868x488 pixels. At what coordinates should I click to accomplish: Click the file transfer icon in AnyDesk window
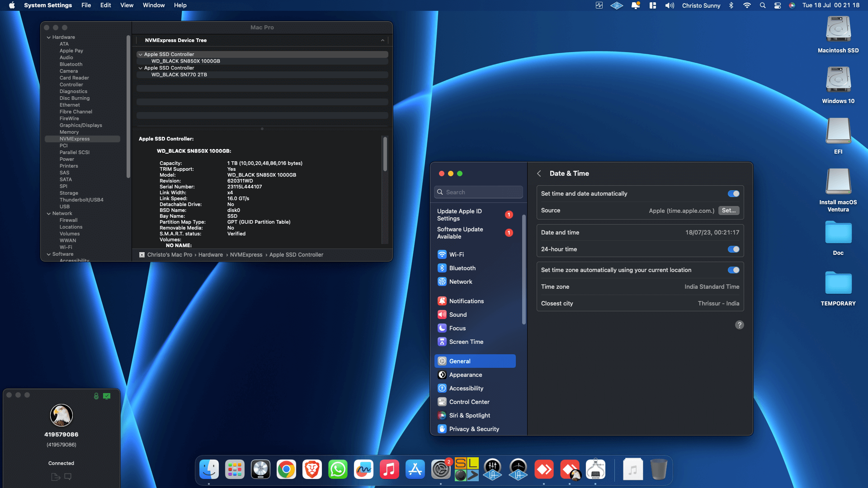[56, 477]
